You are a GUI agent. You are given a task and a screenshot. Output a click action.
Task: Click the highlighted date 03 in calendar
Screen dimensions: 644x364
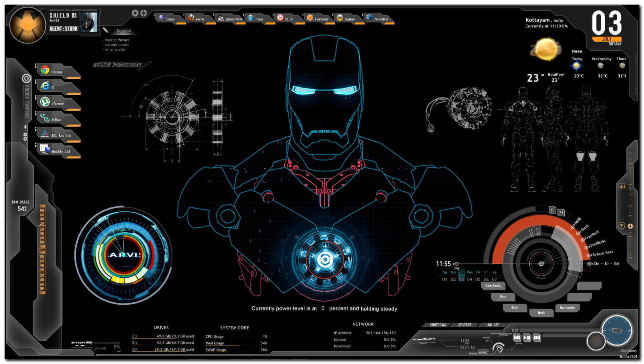pos(461,279)
